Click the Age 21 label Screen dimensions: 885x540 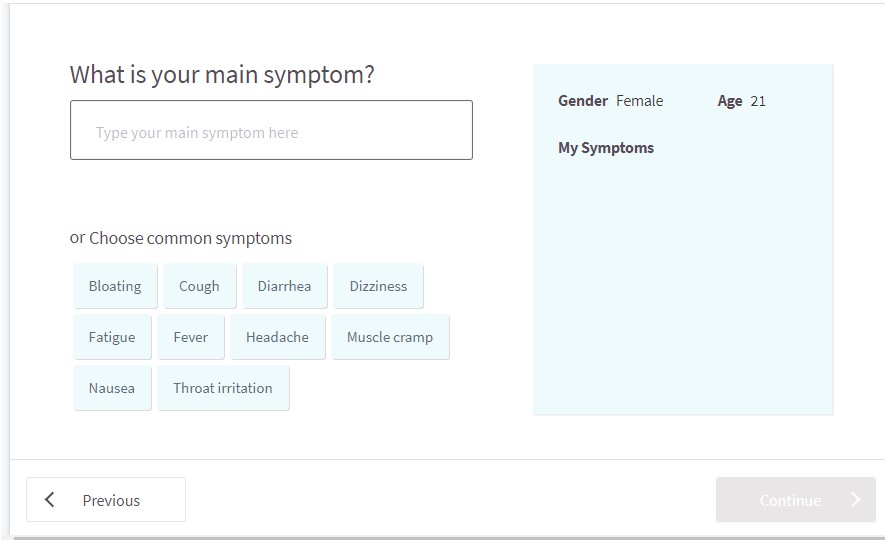tap(742, 101)
